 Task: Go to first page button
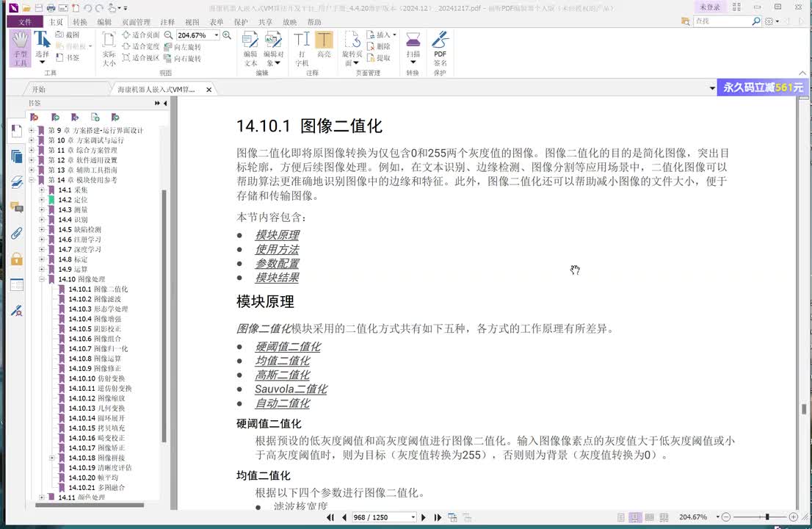(x=330, y=517)
